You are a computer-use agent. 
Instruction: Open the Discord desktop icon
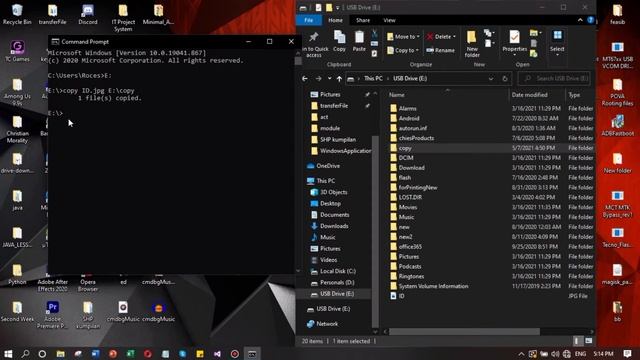(x=88, y=15)
